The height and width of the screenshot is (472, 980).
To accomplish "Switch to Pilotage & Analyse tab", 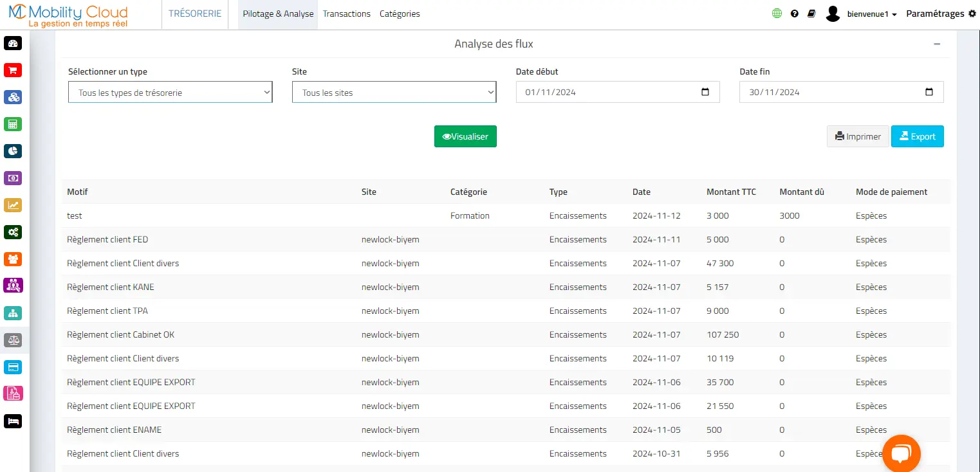I will pos(278,14).
